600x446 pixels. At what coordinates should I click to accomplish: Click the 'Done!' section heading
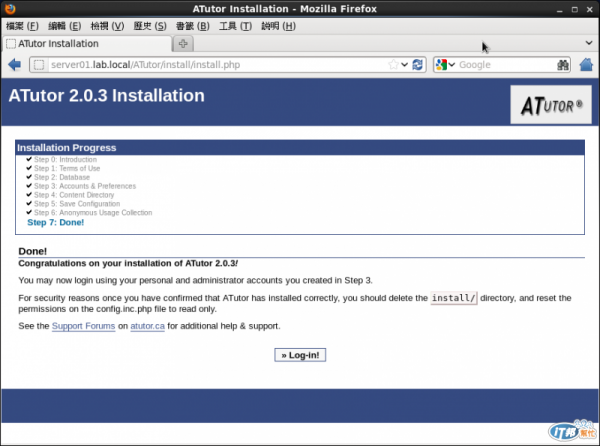coord(33,251)
